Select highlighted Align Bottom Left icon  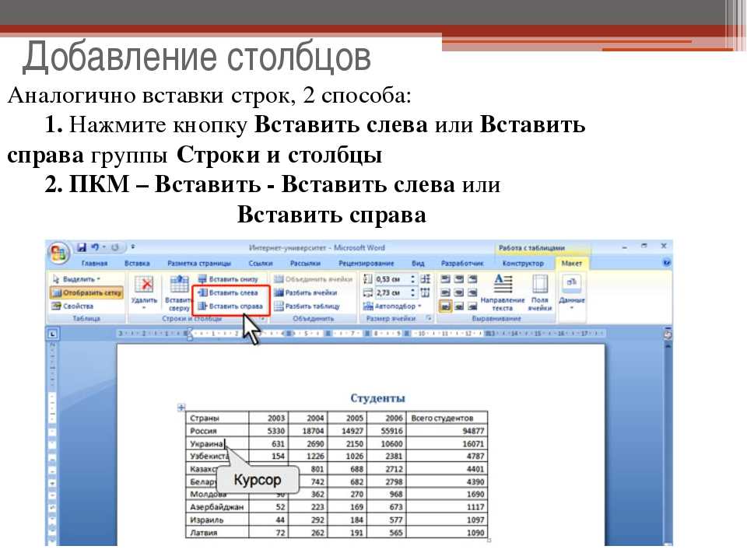pos(445,306)
